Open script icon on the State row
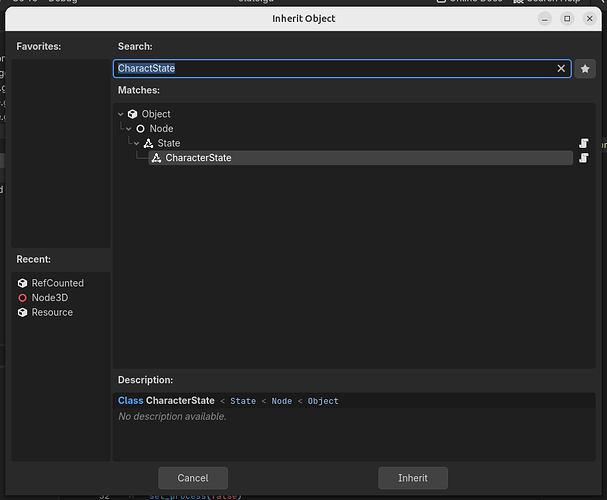Viewport: 607px width, 500px height. (x=584, y=144)
